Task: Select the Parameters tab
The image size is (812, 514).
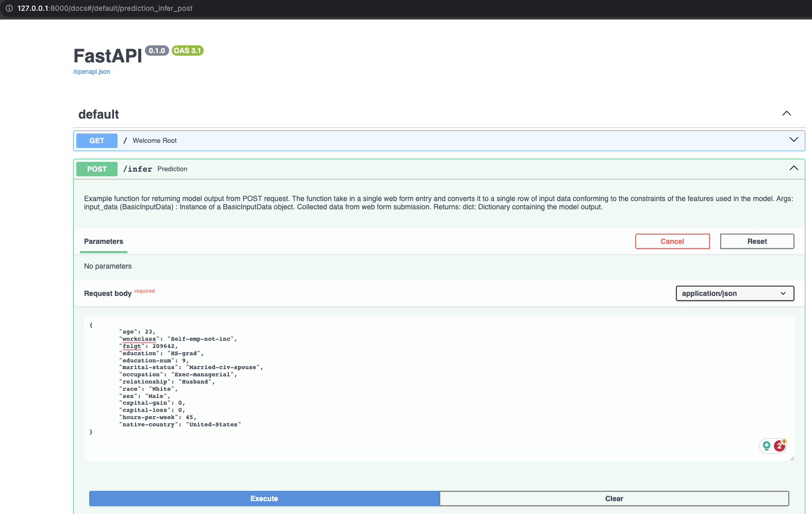Action: tap(104, 241)
